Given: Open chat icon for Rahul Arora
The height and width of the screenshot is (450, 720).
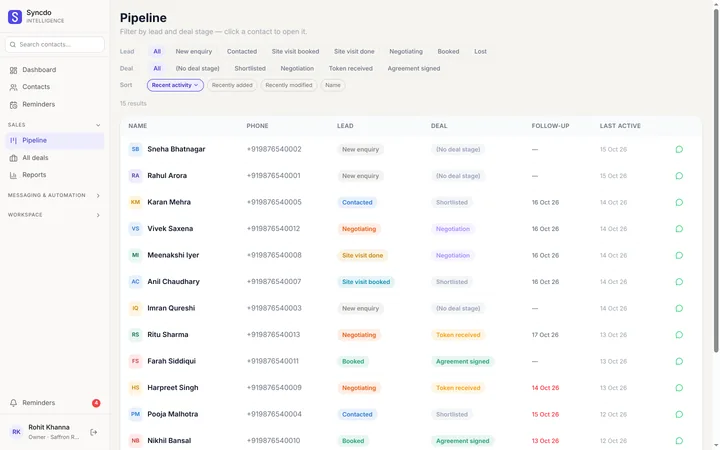Looking at the screenshot, I should [x=679, y=176].
